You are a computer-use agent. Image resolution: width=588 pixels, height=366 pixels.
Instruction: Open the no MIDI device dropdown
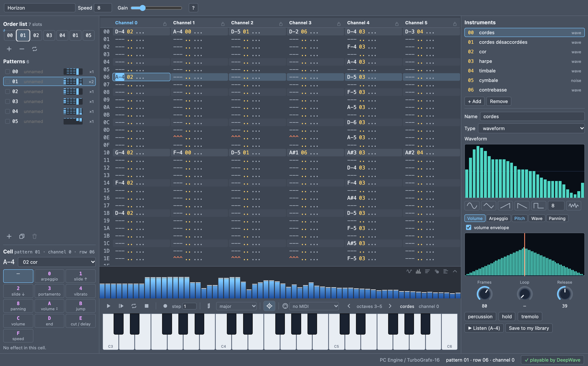pyautogui.click(x=314, y=306)
